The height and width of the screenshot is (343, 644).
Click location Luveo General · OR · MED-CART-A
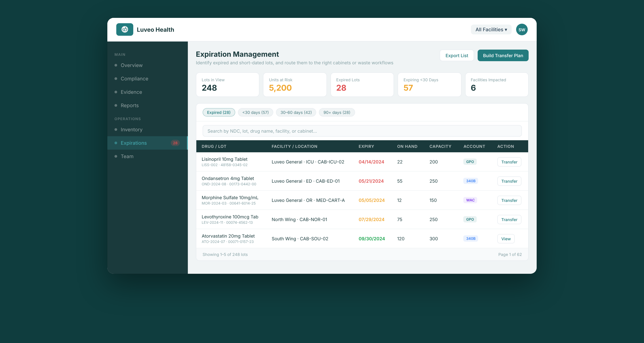pyautogui.click(x=308, y=201)
